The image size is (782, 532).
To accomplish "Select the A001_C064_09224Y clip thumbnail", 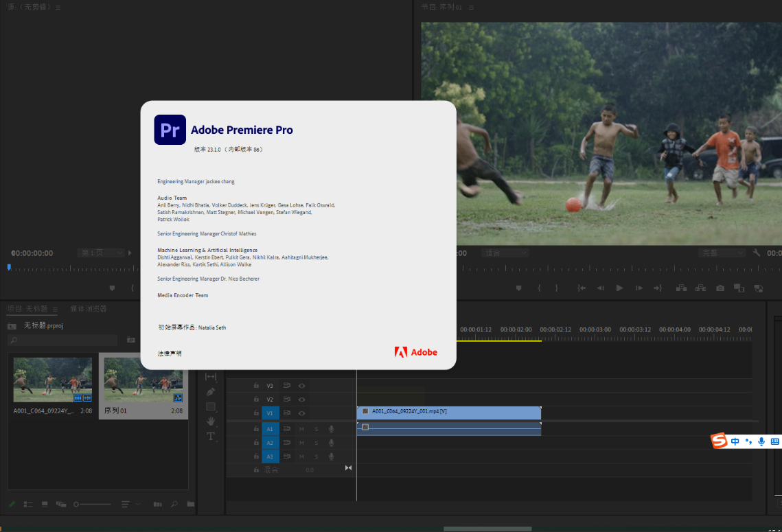I will coord(52,380).
